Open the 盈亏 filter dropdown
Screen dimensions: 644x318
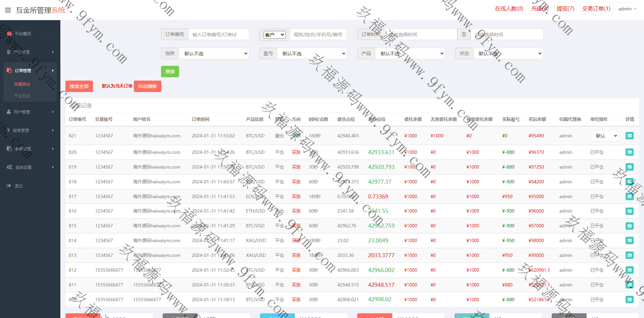click(312, 54)
